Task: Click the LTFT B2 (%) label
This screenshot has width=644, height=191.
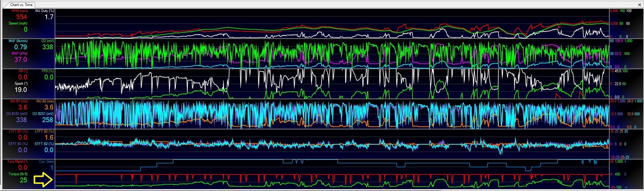Action: (44, 131)
